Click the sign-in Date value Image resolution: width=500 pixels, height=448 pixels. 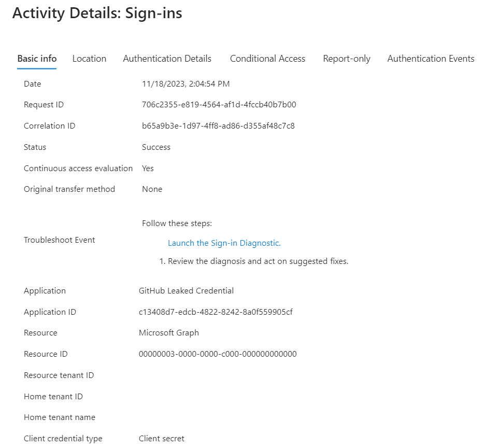pyautogui.click(x=185, y=84)
